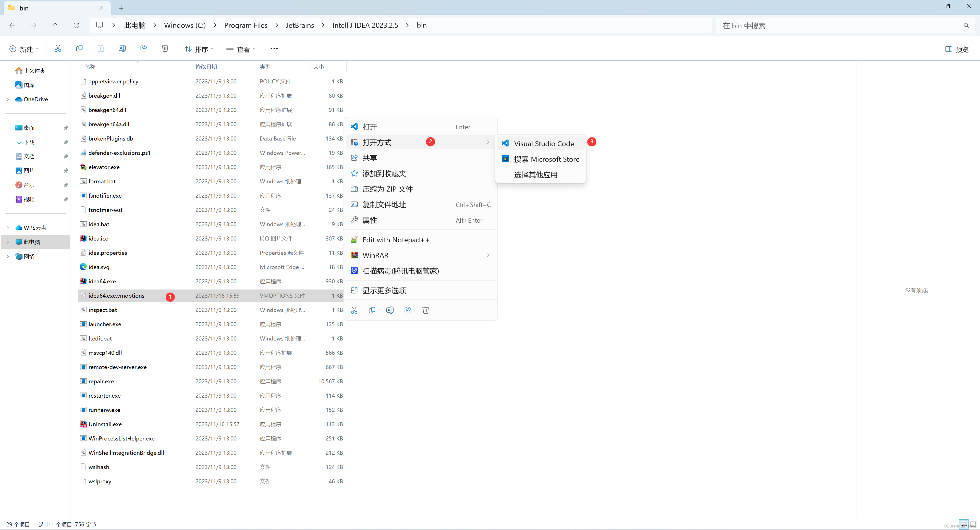Click the JetBrains breadcrumb
The width and height of the screenshot is (980, 530).
tap(300, 25)
